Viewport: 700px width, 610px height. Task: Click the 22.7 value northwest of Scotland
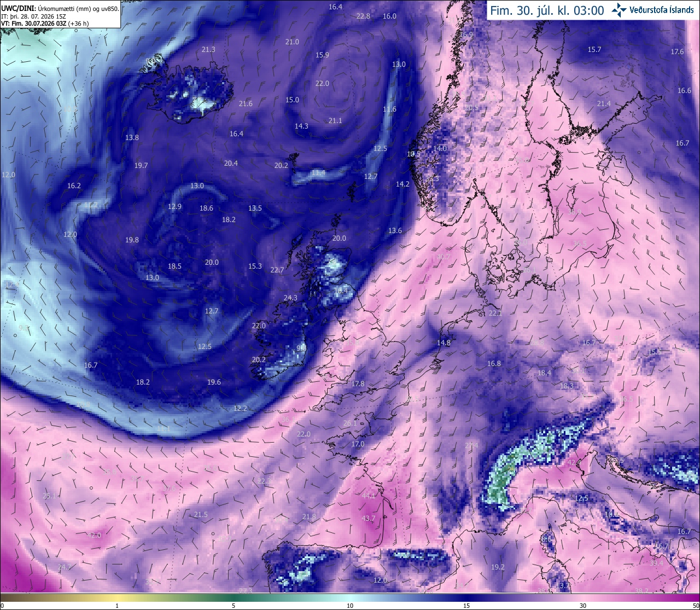tap(277, 270)
